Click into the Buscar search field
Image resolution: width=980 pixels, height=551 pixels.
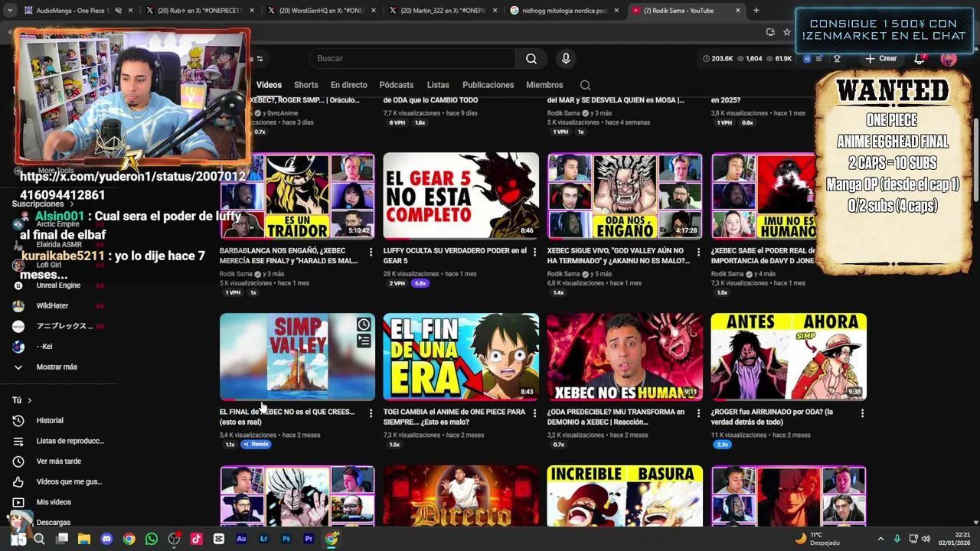tap(413, 59)
